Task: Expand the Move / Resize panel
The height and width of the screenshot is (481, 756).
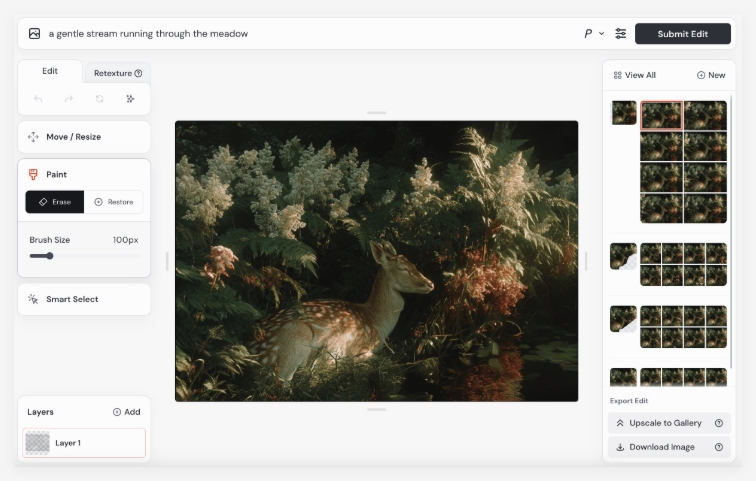Action: click(x=84, y=137)
